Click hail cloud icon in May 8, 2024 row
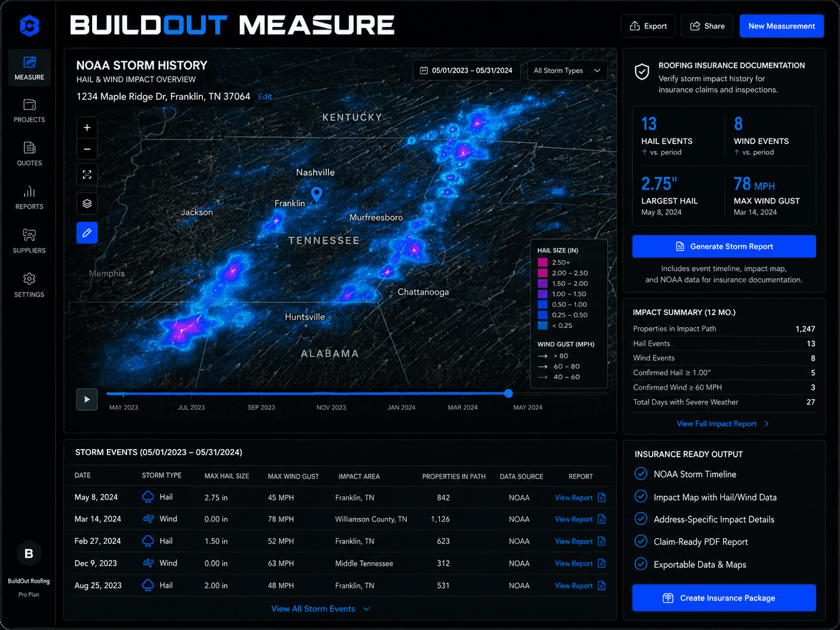 [x=149, y=497]
